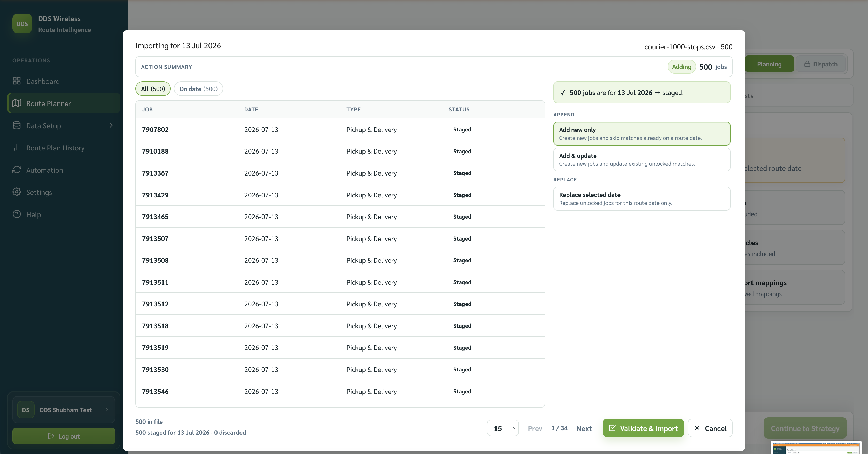Image resolution: width=868 pixels, height=454 pixels.
Task: Click the Dispatch lock icon
Action: coord(807,64)
